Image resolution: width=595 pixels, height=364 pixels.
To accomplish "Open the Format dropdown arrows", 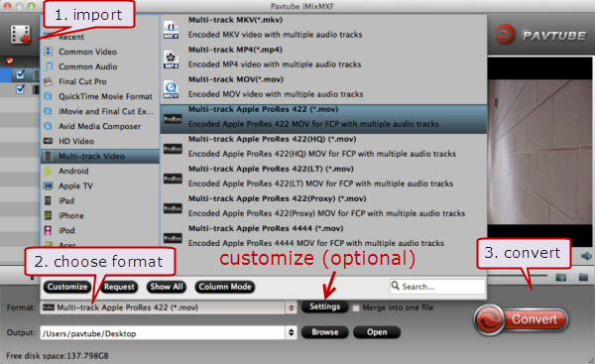I will [291, 307].
